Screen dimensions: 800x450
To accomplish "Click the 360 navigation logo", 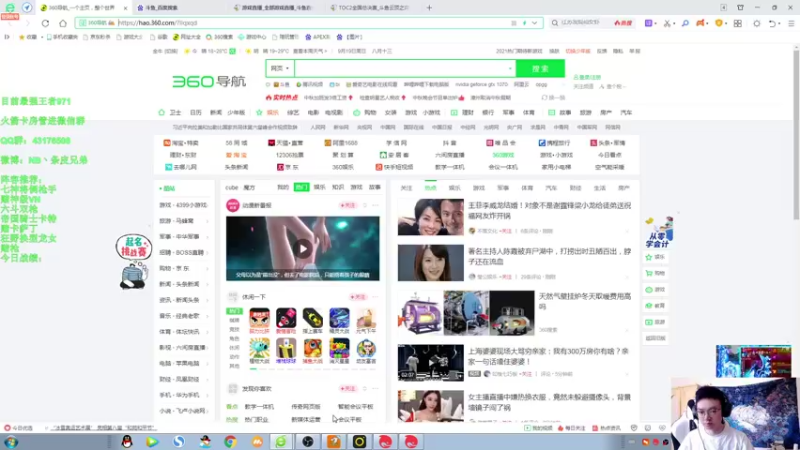I will 209,81.
